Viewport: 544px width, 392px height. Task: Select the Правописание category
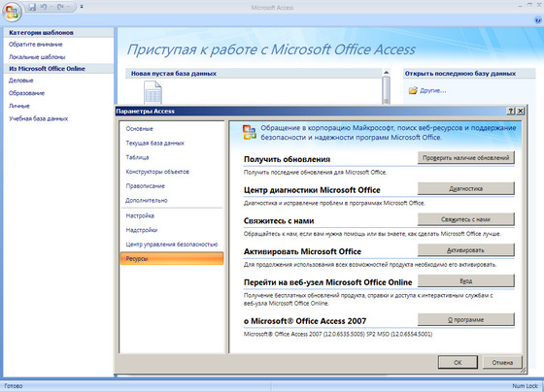172,185
